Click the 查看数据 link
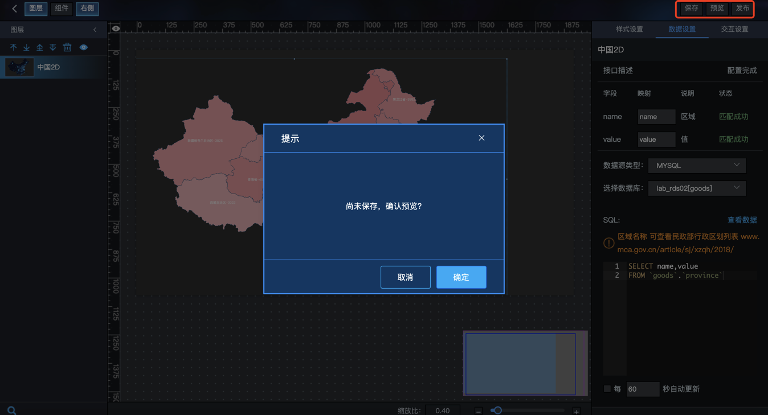768x416 pixels. point(742,220)
